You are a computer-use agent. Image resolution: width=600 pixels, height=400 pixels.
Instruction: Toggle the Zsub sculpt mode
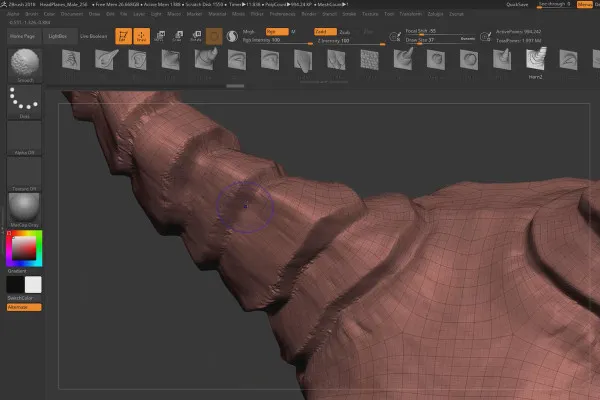pos(345,32)
